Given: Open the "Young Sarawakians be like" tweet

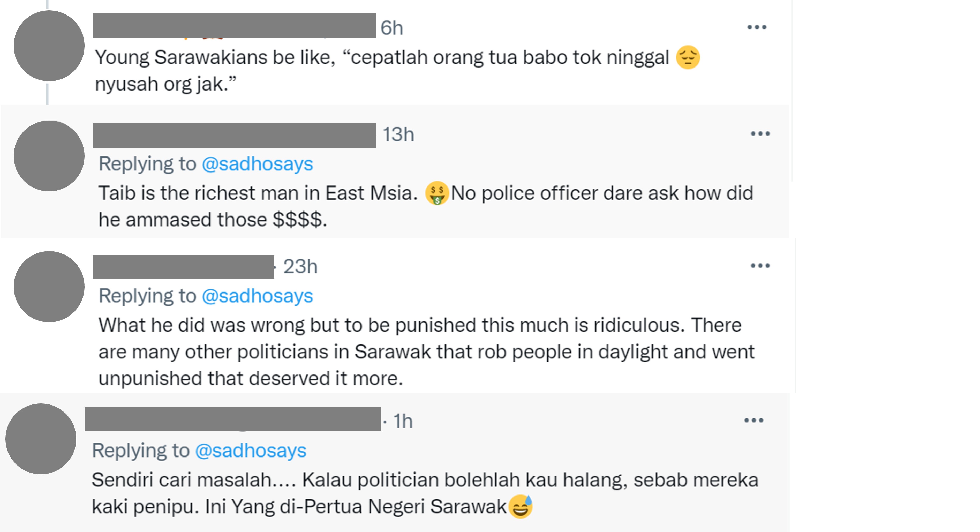Looking at the screenshot, I should [x=380, y=70].
